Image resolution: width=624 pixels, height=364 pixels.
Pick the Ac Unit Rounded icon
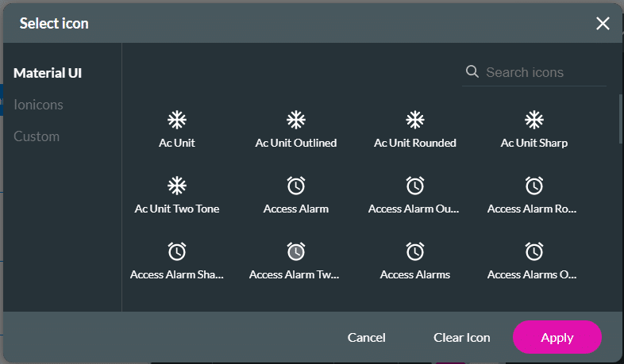click(415, 121)
